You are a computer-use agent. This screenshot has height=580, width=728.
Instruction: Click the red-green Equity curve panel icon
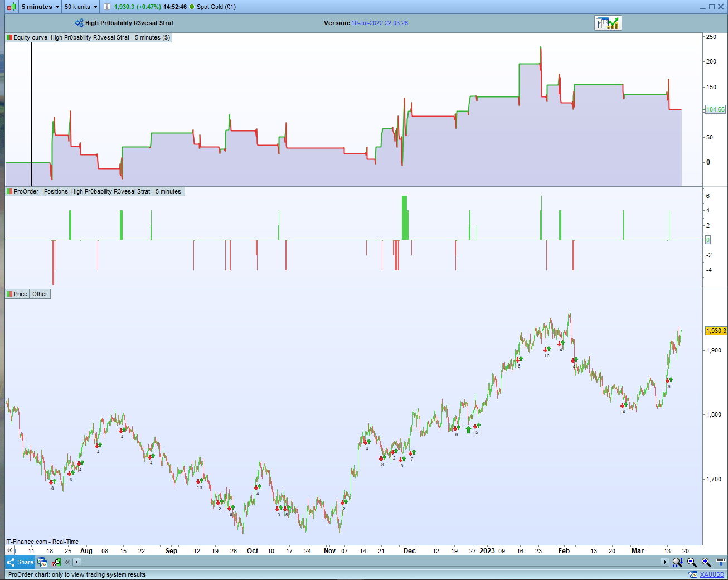(x=9, y=37)
